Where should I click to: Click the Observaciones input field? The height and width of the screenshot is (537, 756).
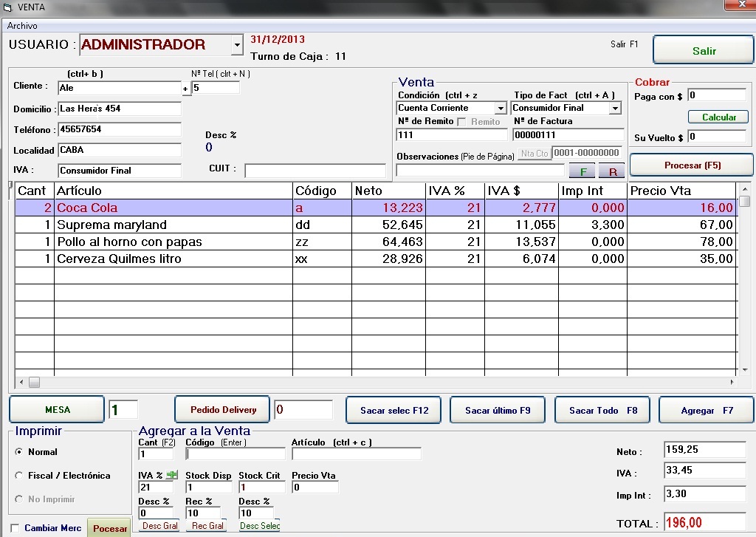[x=480, y=171]
